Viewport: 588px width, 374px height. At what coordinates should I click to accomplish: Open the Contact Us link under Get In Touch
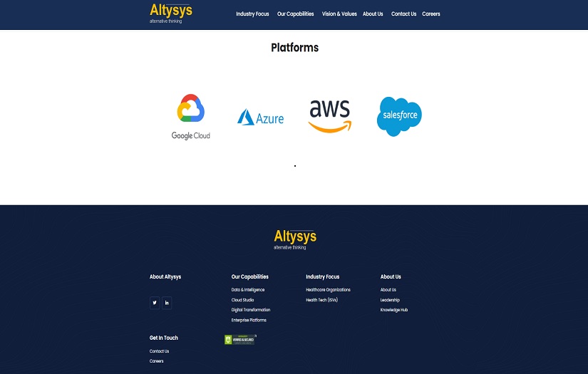click(160, 351)
